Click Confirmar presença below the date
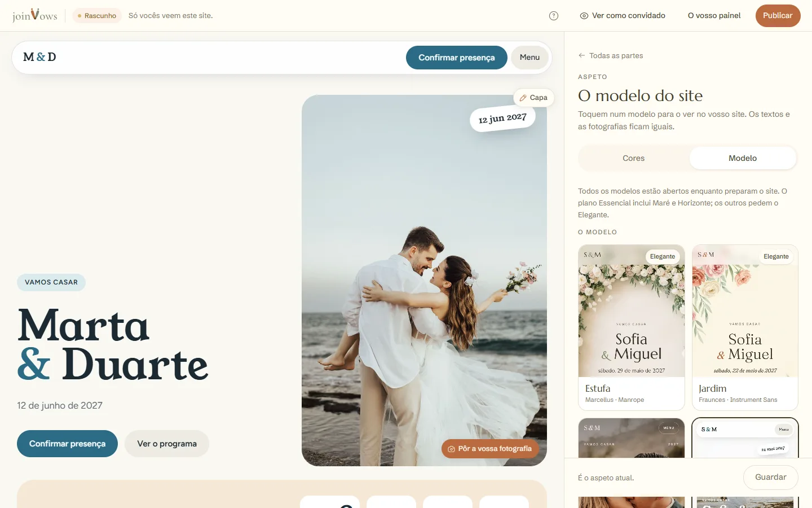The image size is (812, 508). click(67, 444)
